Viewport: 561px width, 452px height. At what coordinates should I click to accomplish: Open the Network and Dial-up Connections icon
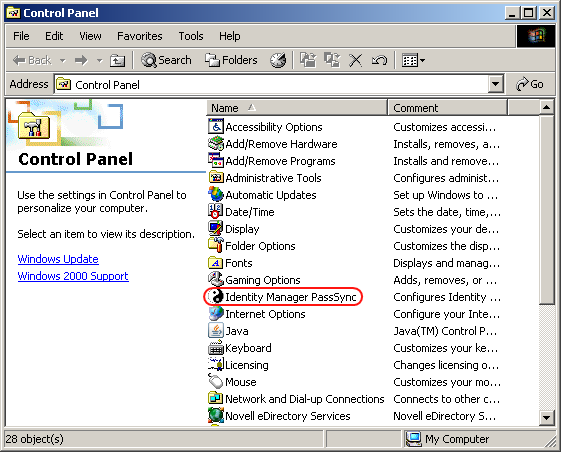tap(216, 399)
